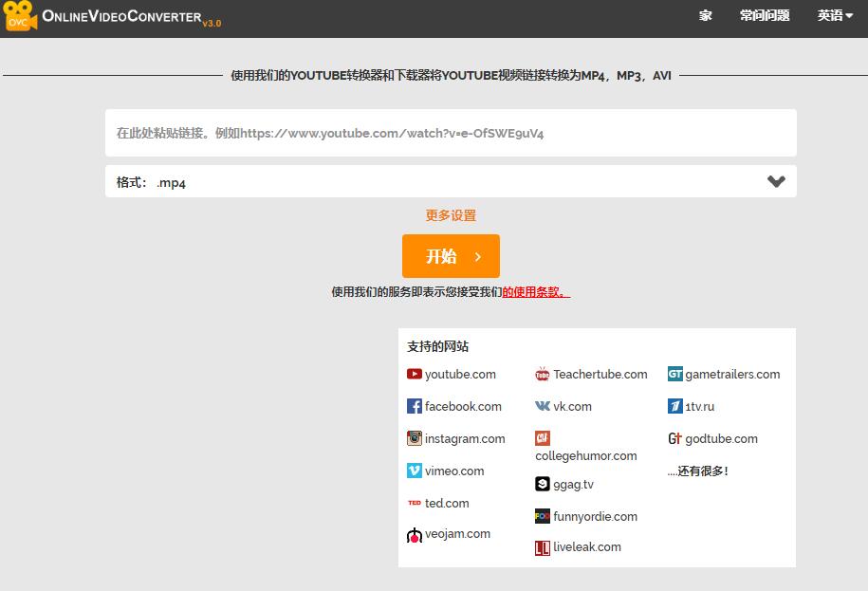The height and width of the screenshot is (591, 868).
Task: Click the gametrailers.com icon
Action: tap(674, 374)
